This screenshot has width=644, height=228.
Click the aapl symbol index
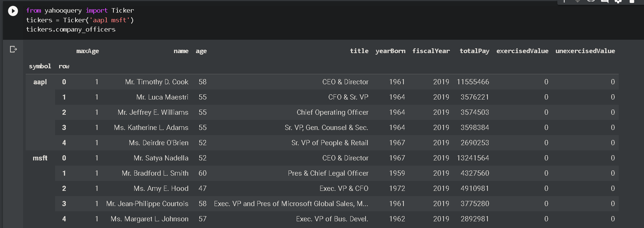tap(40, 82)
